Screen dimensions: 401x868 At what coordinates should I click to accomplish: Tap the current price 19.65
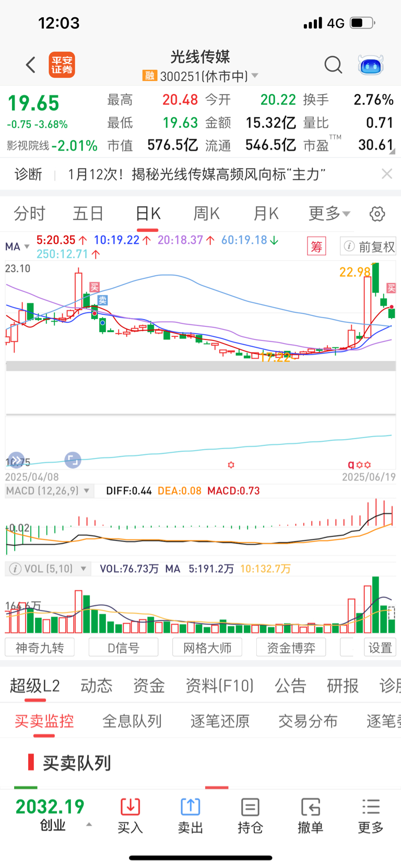pos(33,103)
